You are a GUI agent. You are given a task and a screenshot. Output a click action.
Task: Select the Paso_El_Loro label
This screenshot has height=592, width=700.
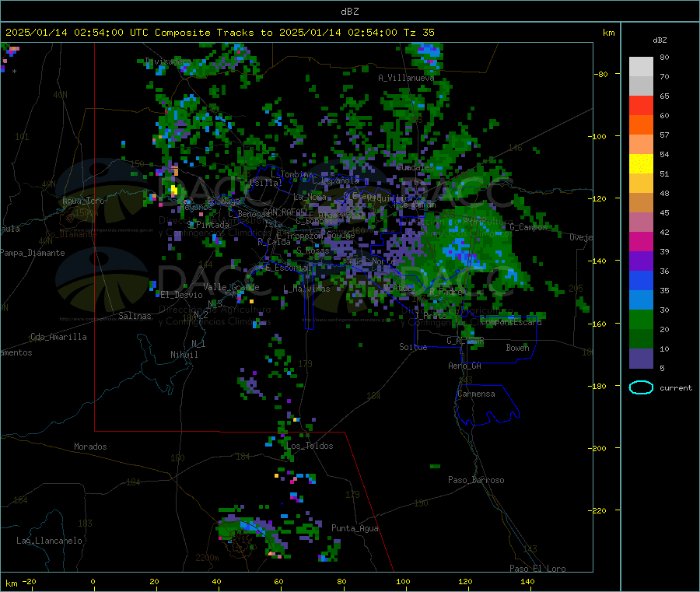(537, 569)
